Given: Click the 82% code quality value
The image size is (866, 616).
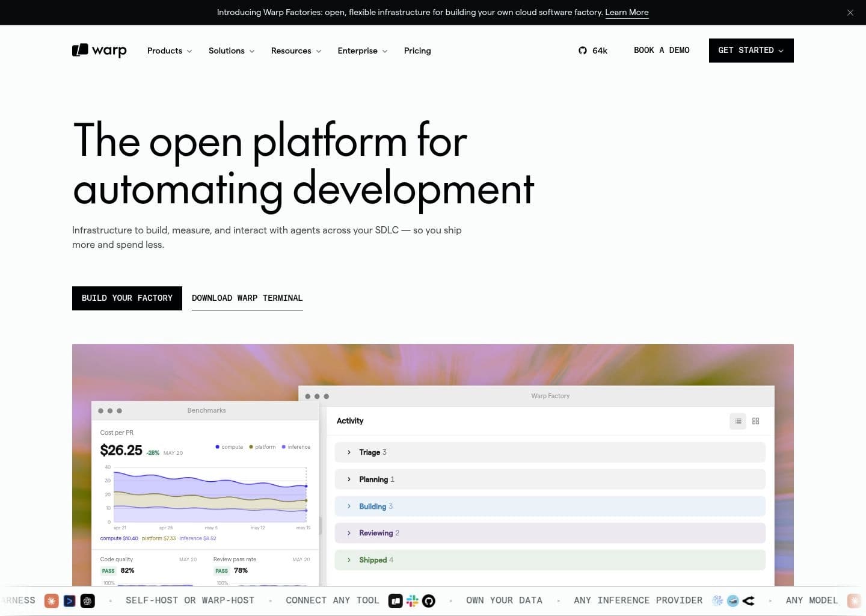Looking at the screenshot, I should [x=127, y=571].
